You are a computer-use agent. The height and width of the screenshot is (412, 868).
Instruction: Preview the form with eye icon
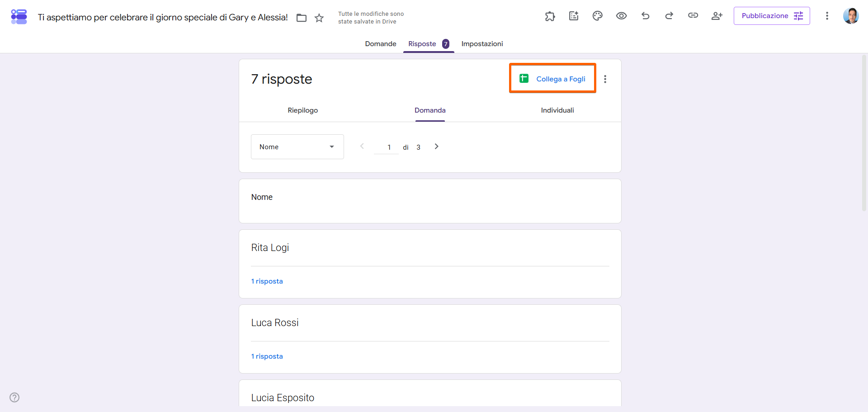point(622,16)
